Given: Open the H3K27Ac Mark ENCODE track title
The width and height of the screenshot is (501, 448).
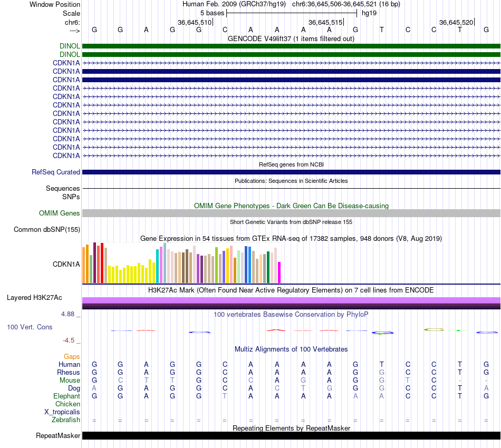Looking at the screenshot, I should click(x=291, y=290).
